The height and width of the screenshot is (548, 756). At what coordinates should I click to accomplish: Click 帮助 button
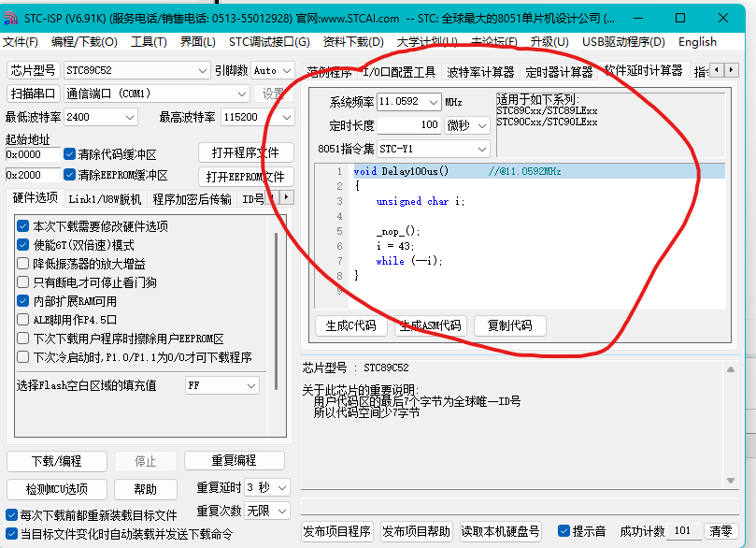[145, 489]
